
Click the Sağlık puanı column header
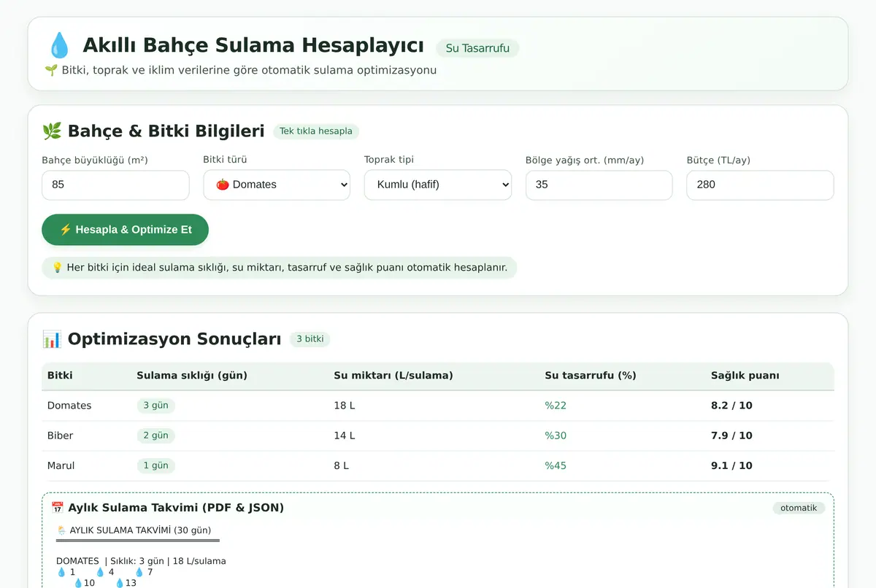click(745, 376)
